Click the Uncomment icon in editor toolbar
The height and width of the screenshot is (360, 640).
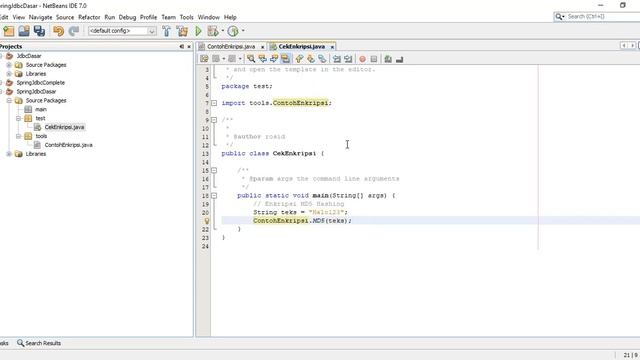[399, 59]
